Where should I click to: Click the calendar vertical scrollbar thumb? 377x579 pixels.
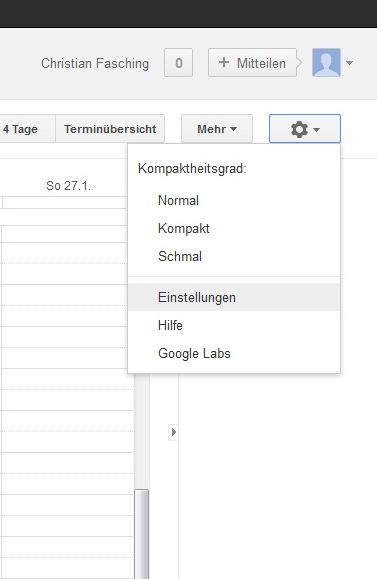[142, 534]
